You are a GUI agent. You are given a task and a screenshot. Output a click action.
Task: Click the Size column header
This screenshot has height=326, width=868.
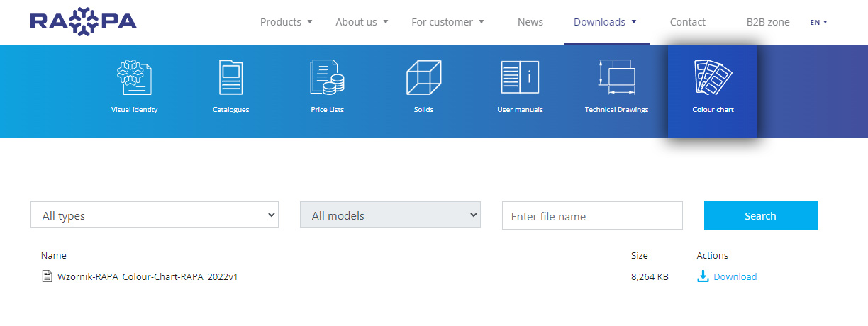pyautogui.click(x=639, y=255)
